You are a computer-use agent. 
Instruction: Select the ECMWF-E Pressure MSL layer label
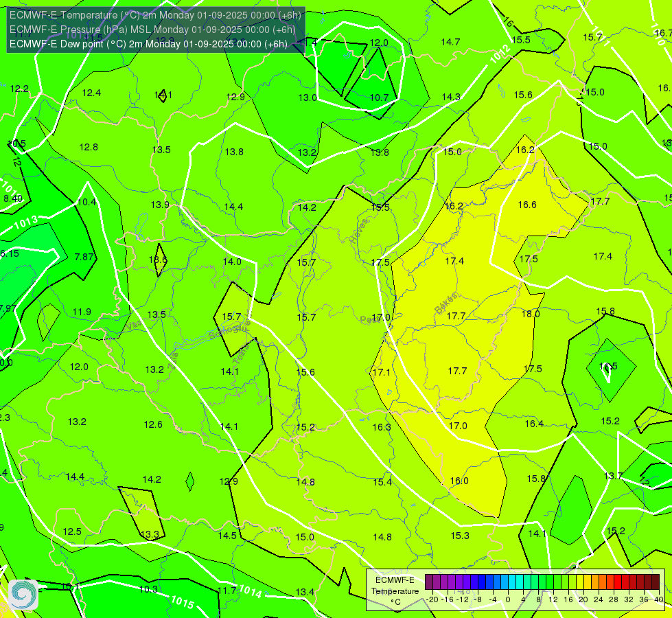tap(152, 30)
